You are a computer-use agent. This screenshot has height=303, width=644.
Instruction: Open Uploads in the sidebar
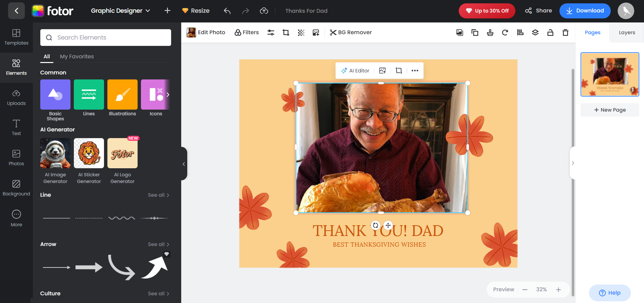(x=16, y=98)
